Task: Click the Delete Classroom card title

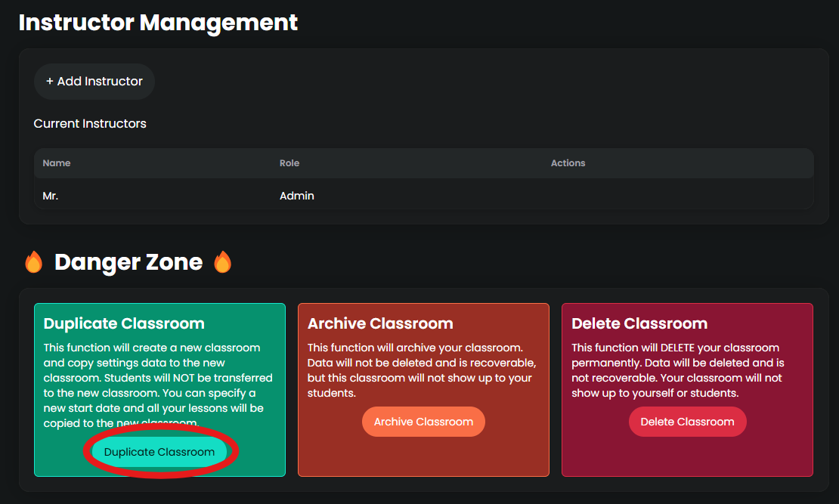Action: pyautogui.click(x=639, y=323)
